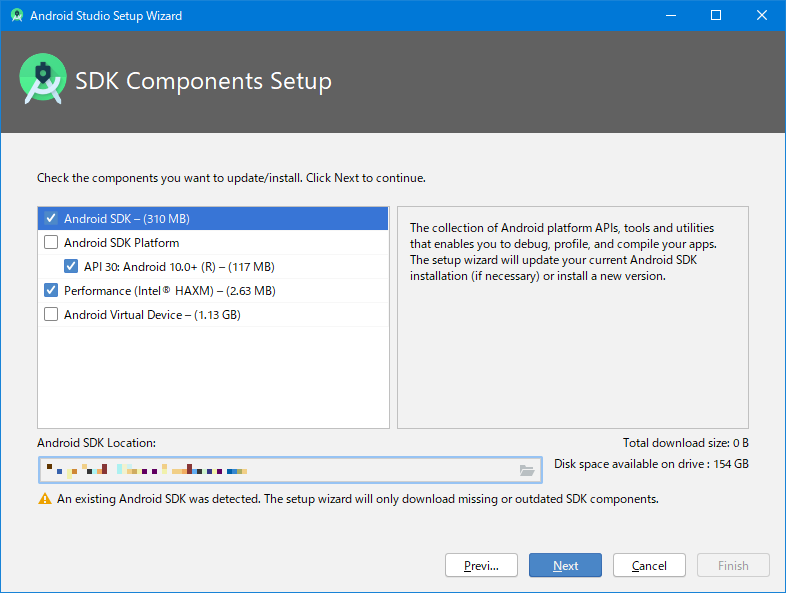Uncheck the Performance Intel HAXM checkbox
Viewport: 786px width, 593px height.
[51, 291]
